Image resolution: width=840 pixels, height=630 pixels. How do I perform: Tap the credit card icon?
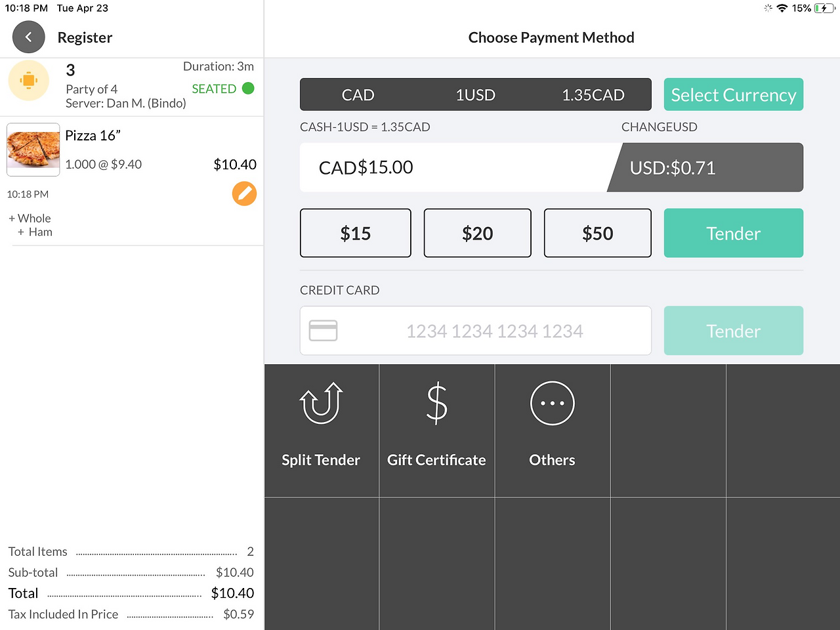coord(323,331)
